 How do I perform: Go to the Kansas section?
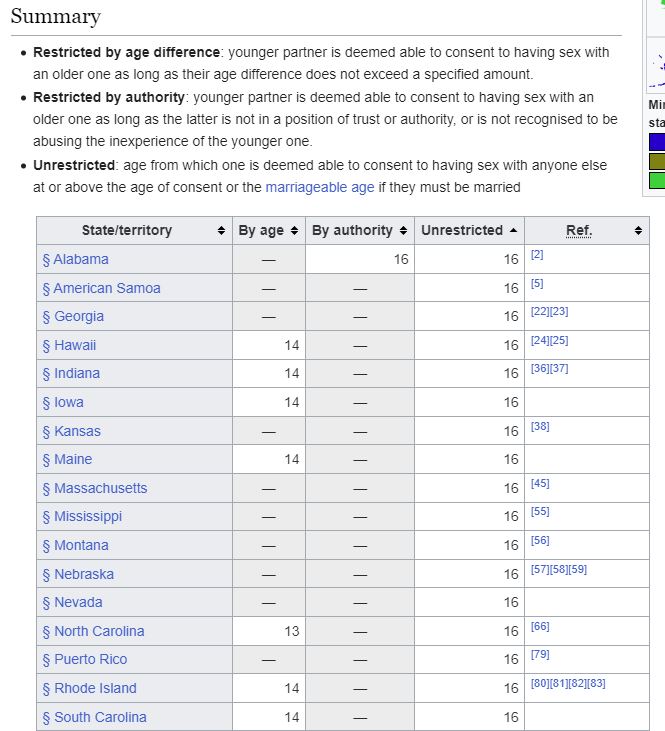71,431
